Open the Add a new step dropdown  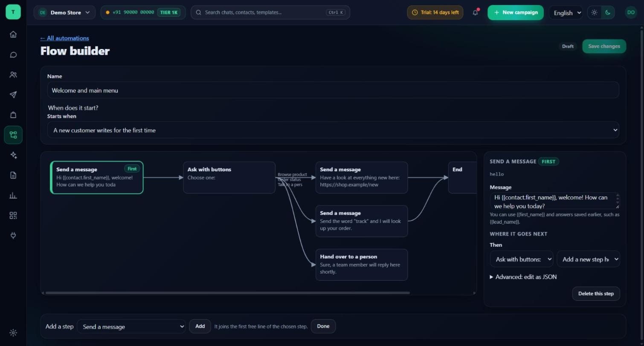[588, 259]
